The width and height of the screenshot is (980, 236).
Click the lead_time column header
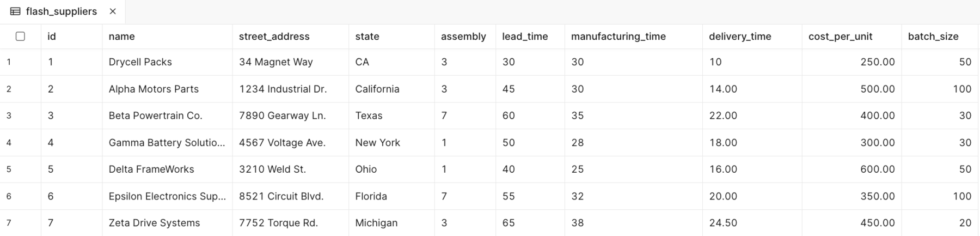coord(525,37)
